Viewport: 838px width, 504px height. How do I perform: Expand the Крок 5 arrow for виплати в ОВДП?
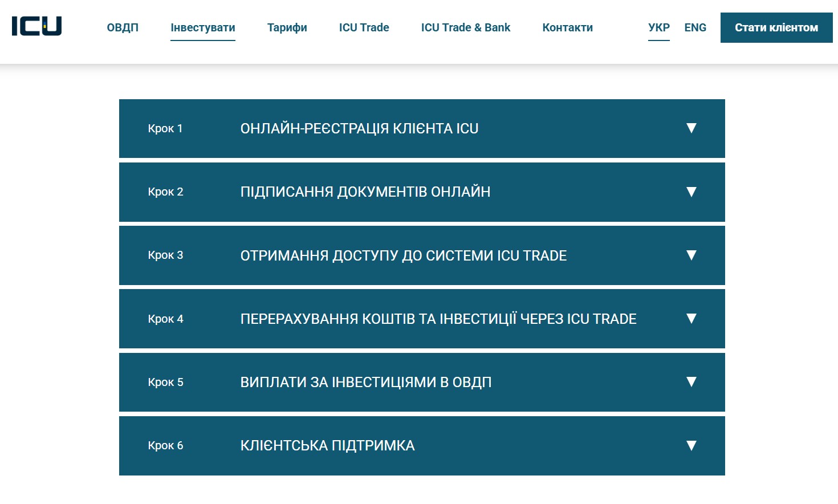[x=691, y=382]
